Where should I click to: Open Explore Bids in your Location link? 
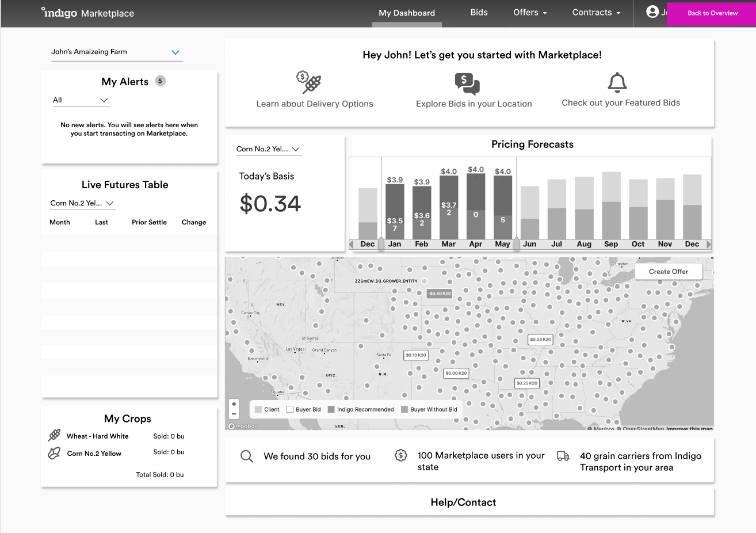[474, 104]
